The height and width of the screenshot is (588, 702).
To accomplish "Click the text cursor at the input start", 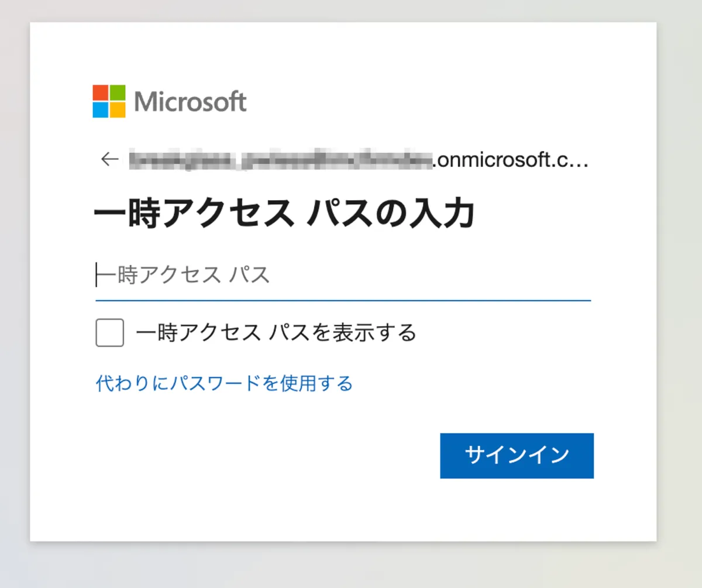I will tap(97, 275).
